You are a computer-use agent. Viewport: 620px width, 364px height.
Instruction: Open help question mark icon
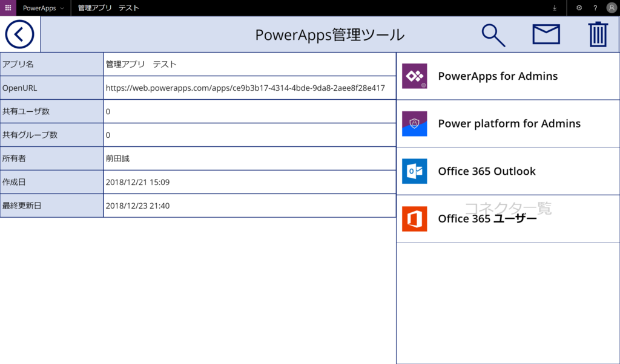595,8
